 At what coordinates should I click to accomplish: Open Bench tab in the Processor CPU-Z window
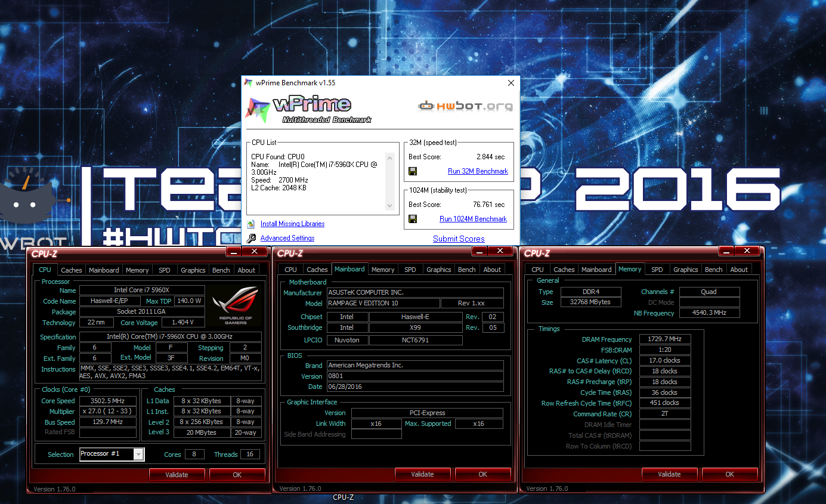coord(221,270)
